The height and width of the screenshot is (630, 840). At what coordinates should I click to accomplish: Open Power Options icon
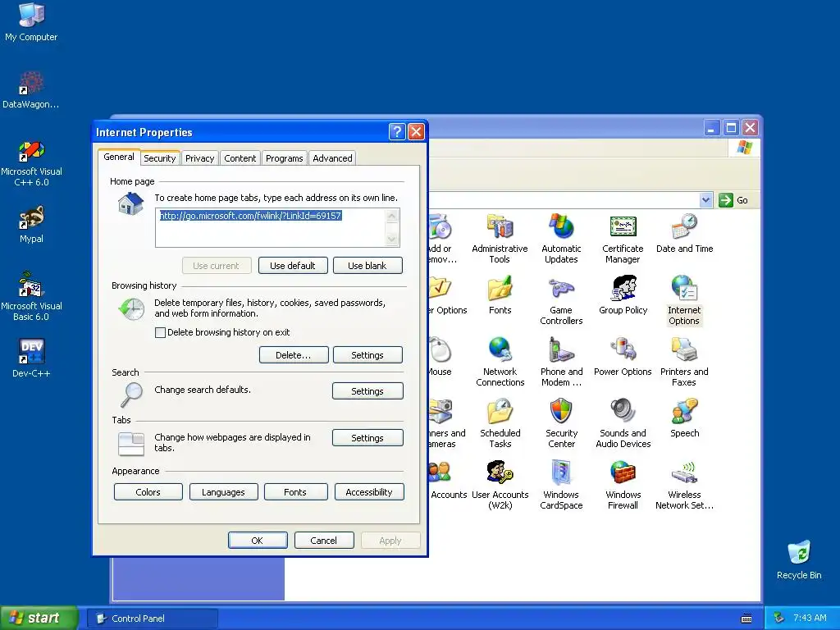(x=623, y=356)
